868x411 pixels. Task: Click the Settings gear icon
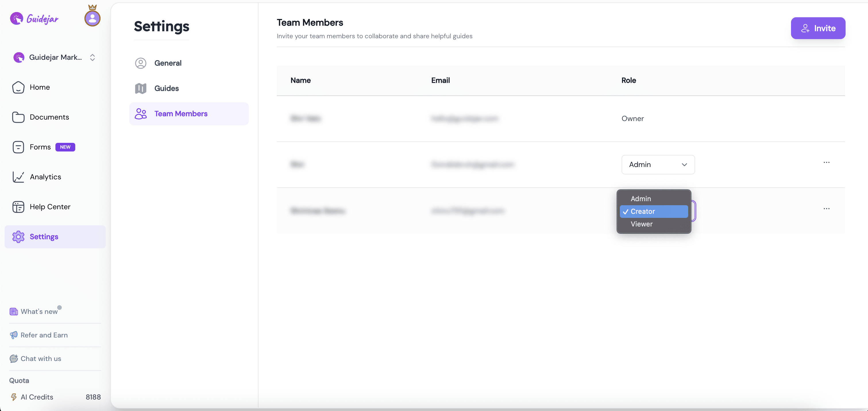(x=18, y=237)
